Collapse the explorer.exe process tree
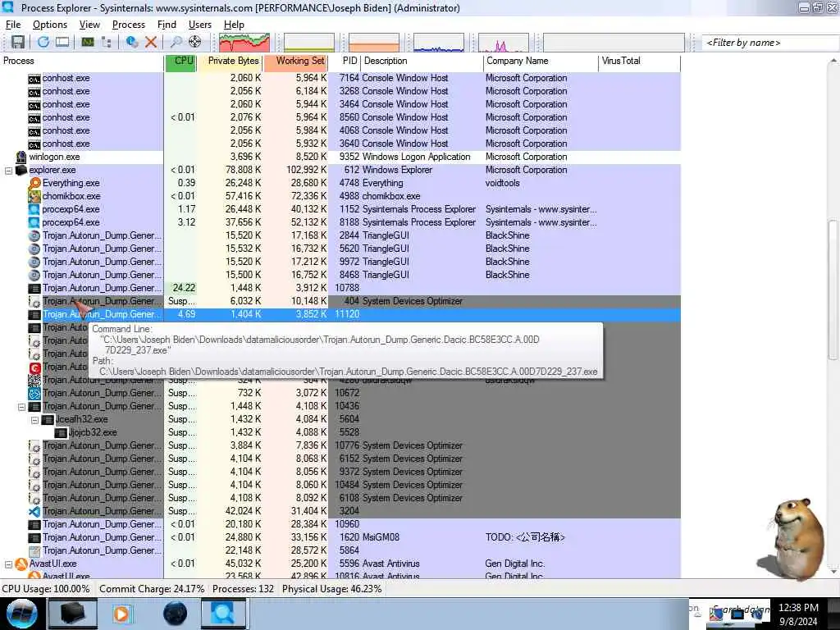 [x=8, y=171]
